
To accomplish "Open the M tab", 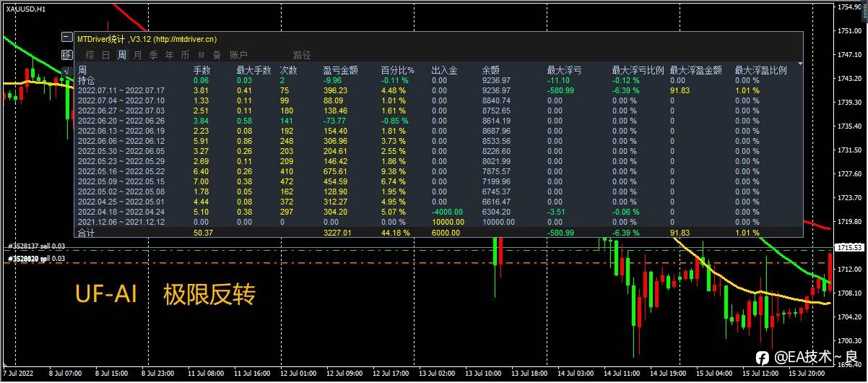I will 201,55.
